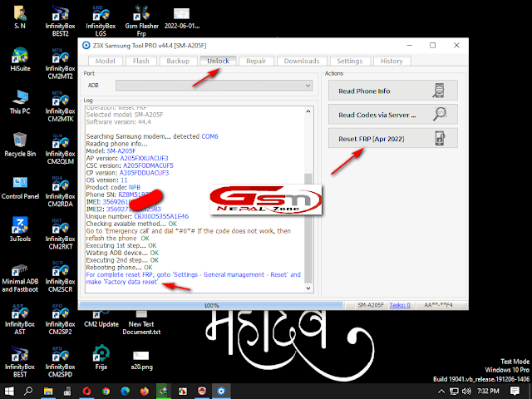Click the log scrollbar thumb
Image resolution: width=532 pixels, height=399 pixels.
(x=308, y=228)
